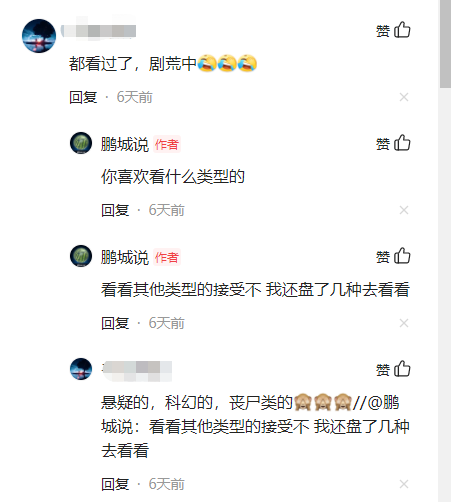
Task: Open the last commenter's avatar profile
Action: [x=81, y=369]
